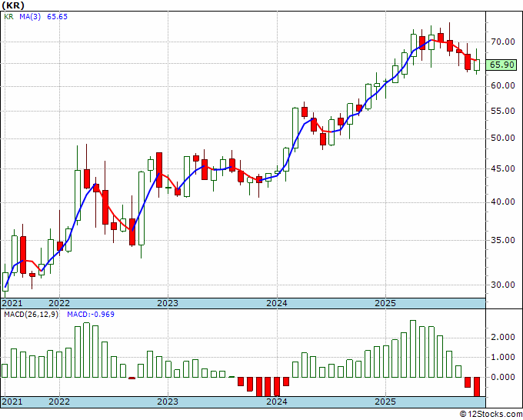Click the 60.00 price axis label
This screenshot has width=523, height=420.
pyautogui.click(x=503, y=86)
